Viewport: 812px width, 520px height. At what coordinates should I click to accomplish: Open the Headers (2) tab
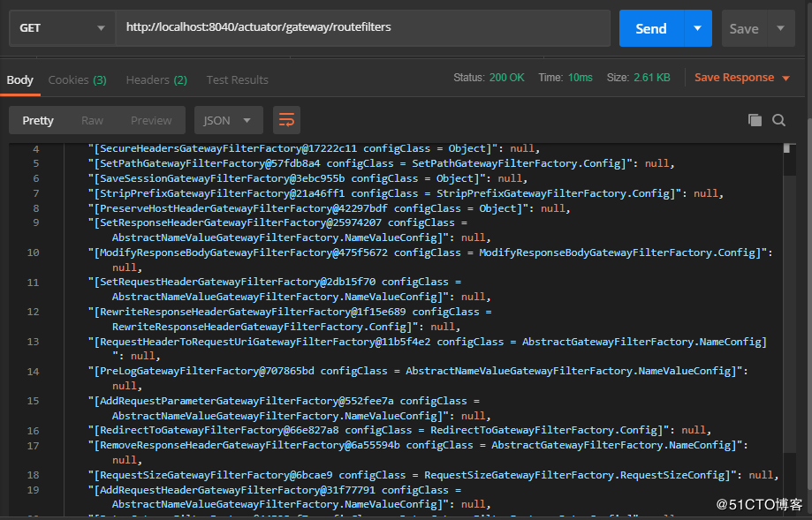click(x=156, y=79)
